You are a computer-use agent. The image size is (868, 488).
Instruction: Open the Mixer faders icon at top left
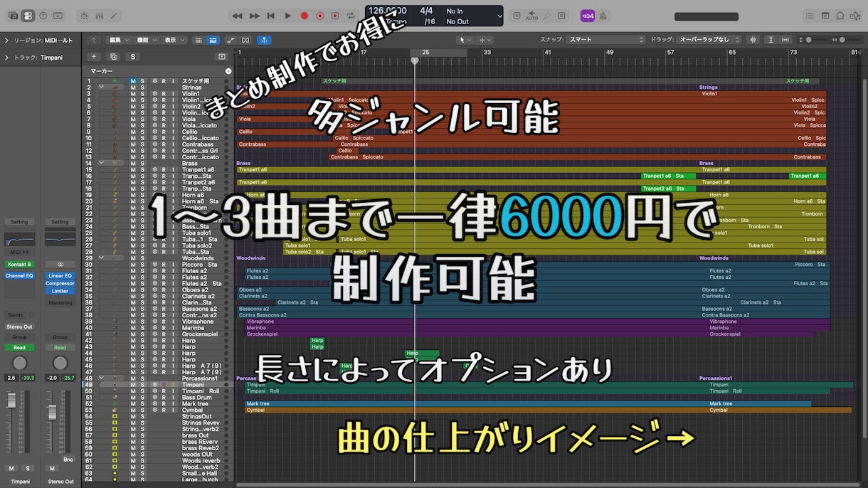97,15
